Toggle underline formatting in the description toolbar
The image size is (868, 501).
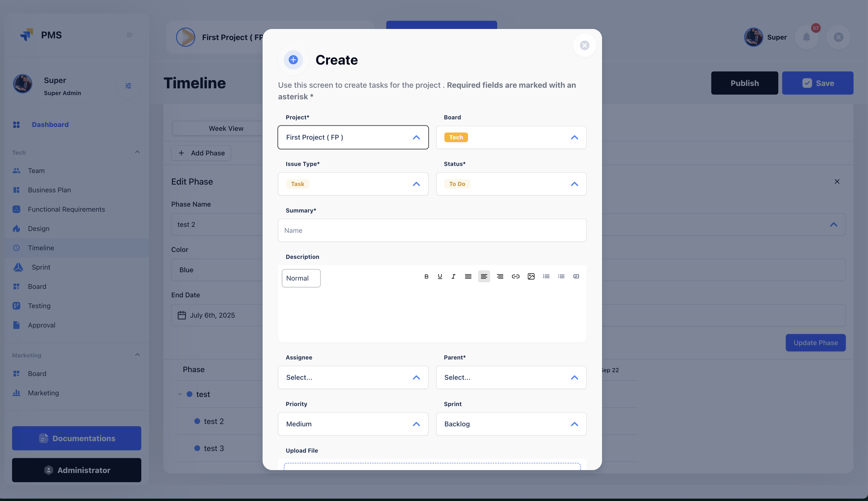tap(440, 276)
